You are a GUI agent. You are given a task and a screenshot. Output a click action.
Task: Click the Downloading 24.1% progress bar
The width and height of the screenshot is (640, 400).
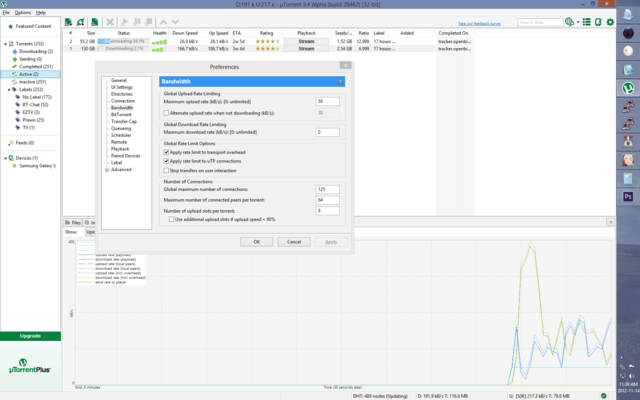pyautogui.click(x=123, y=42)
